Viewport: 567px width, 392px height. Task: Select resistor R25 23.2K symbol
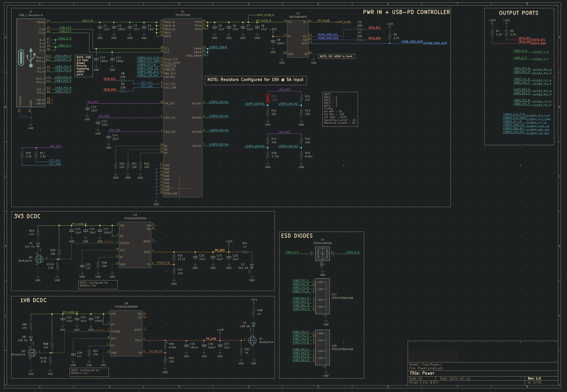[x=174, y=257]
